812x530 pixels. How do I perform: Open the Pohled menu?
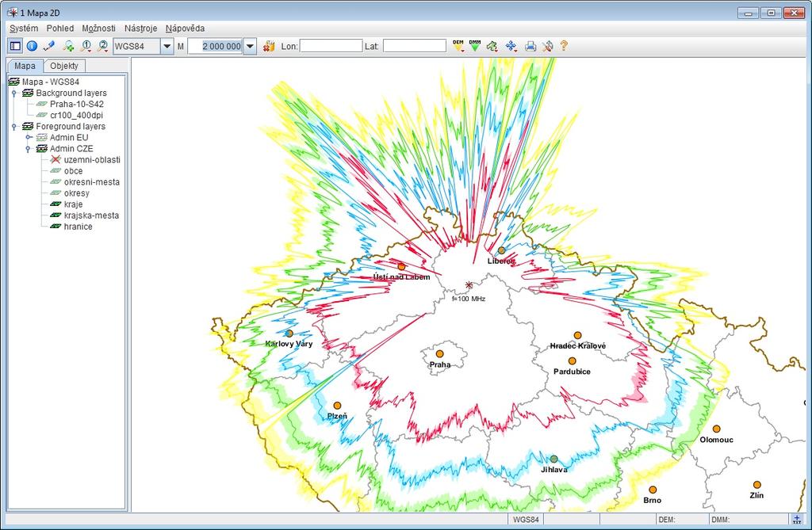(x=60, y=29)
